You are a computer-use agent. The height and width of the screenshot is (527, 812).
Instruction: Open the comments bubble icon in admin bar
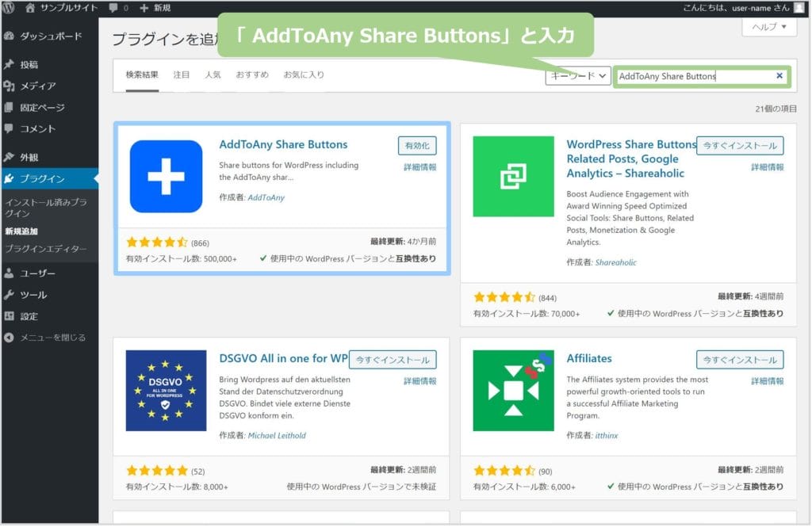[114, 8]
